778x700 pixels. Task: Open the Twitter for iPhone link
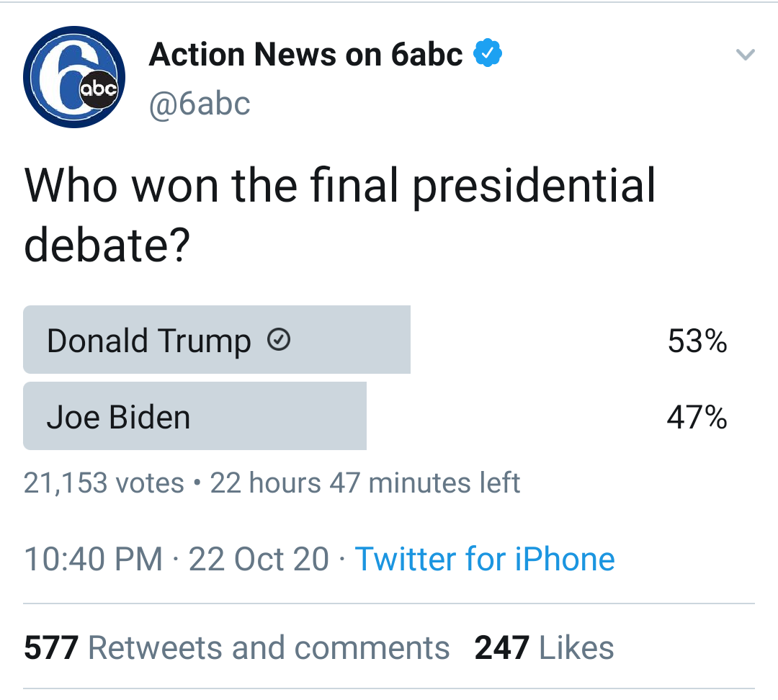pyautogui.click(x=485, y=560)
